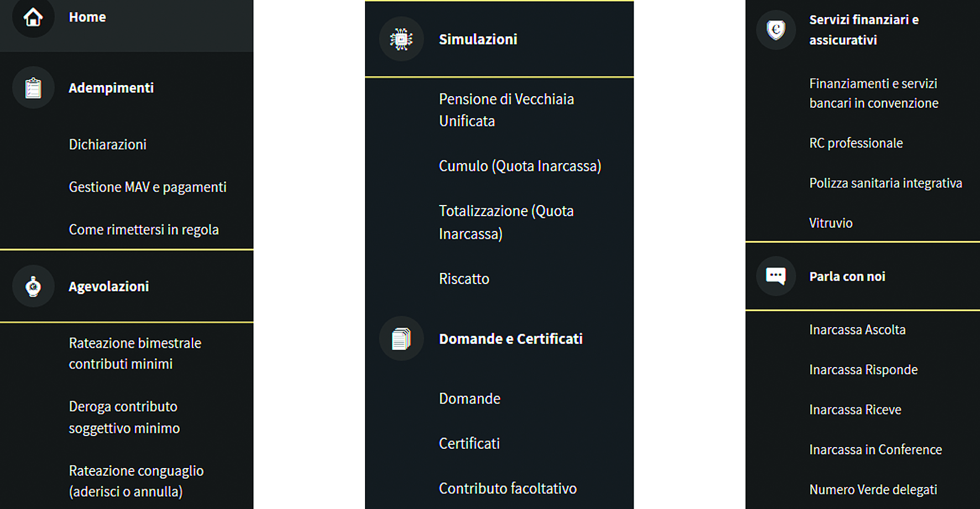Select Cumulo (Quota Inarcassa)

[520, 166]
